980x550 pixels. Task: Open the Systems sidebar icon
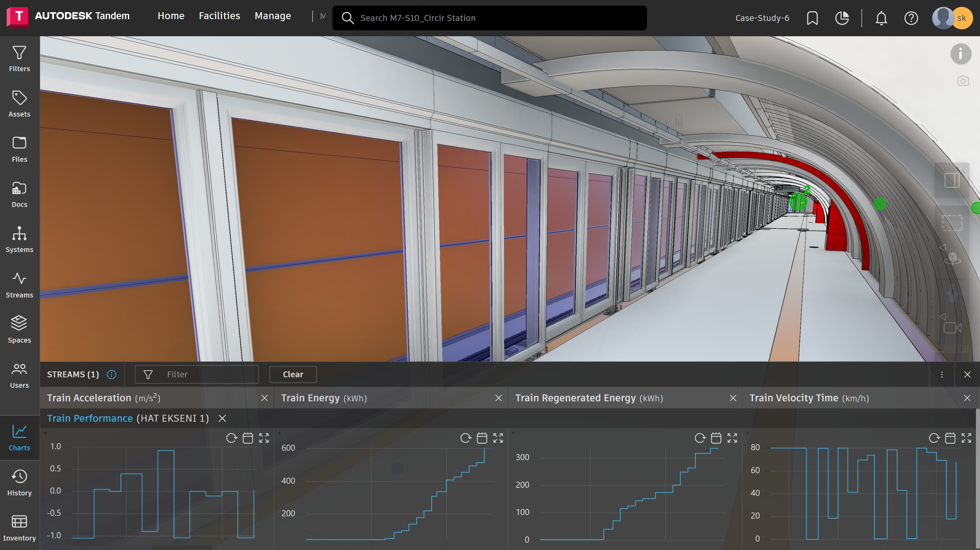pyautogui.click(x=19, y=240)
